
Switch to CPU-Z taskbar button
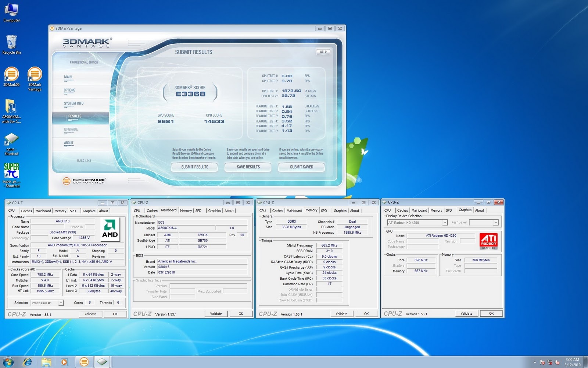pyautogui.click(x=102, y=362)
